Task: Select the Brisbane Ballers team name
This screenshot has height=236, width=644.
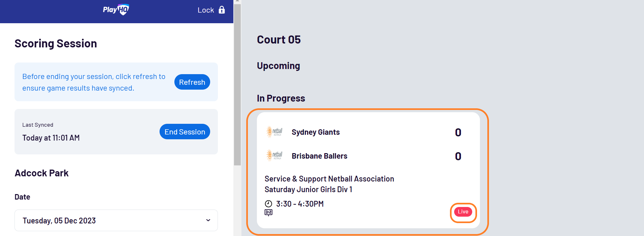Action: (x=319, y=156)
